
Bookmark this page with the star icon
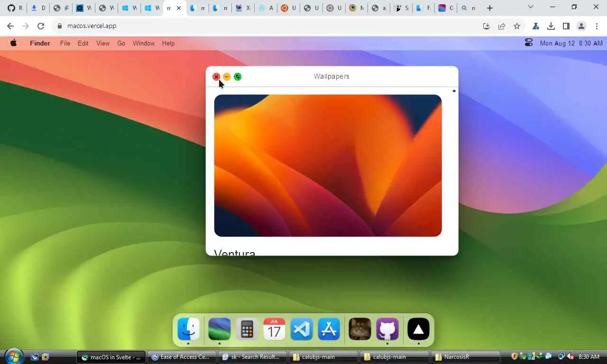pyautogui.click(x=517, y=26)
